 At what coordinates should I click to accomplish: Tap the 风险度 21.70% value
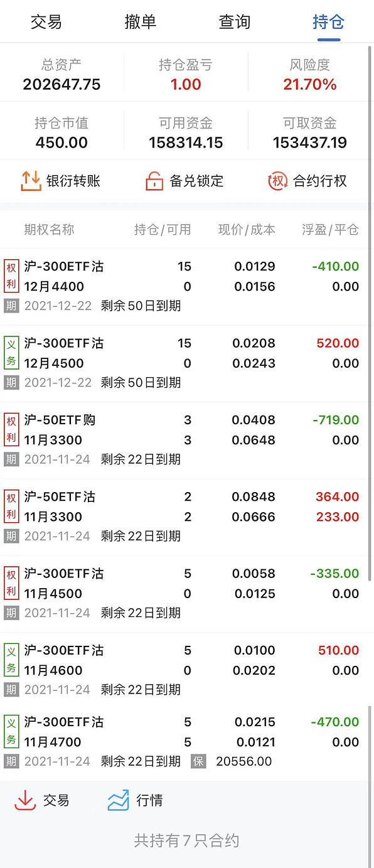pos(310,84)
